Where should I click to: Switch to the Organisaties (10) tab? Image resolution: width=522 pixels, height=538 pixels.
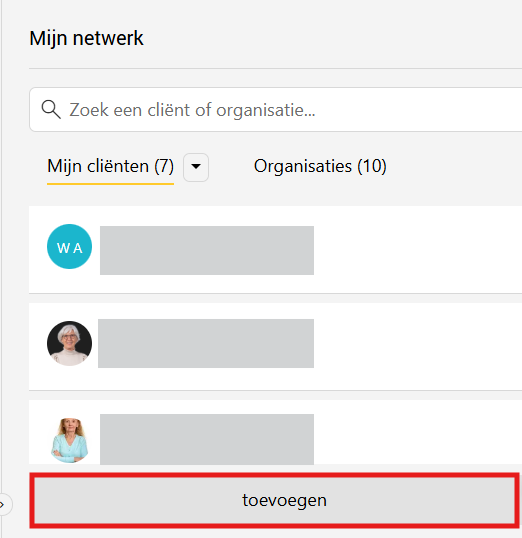click(x=320, y=166)
